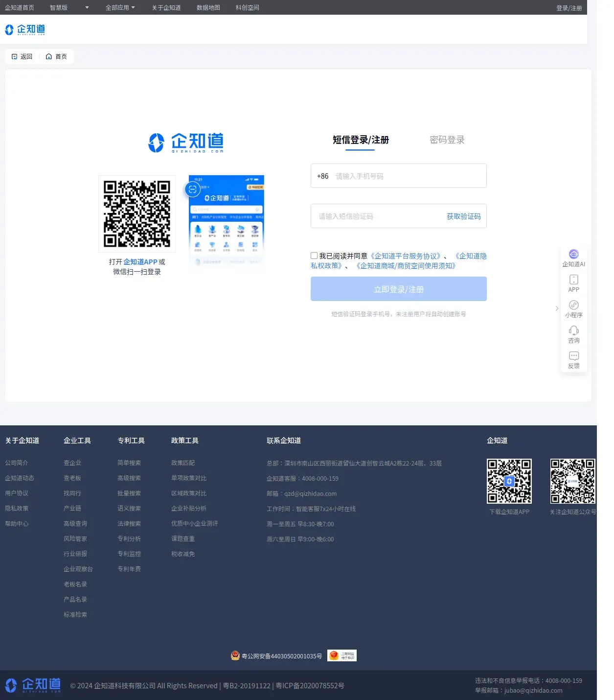Open the 反馈 feedback sidebar icon
The width and height of the screenshot is (614, 700).
pos(574,356)
